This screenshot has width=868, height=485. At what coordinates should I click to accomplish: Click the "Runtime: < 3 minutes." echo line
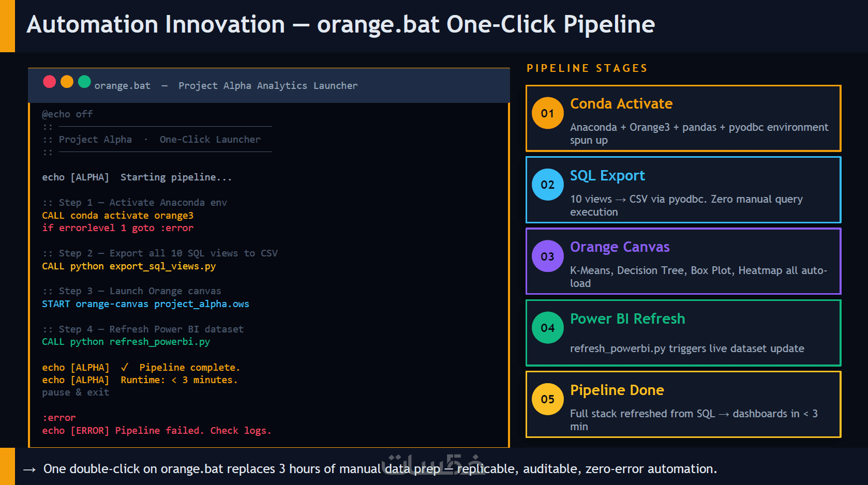[x=140, y=380]
